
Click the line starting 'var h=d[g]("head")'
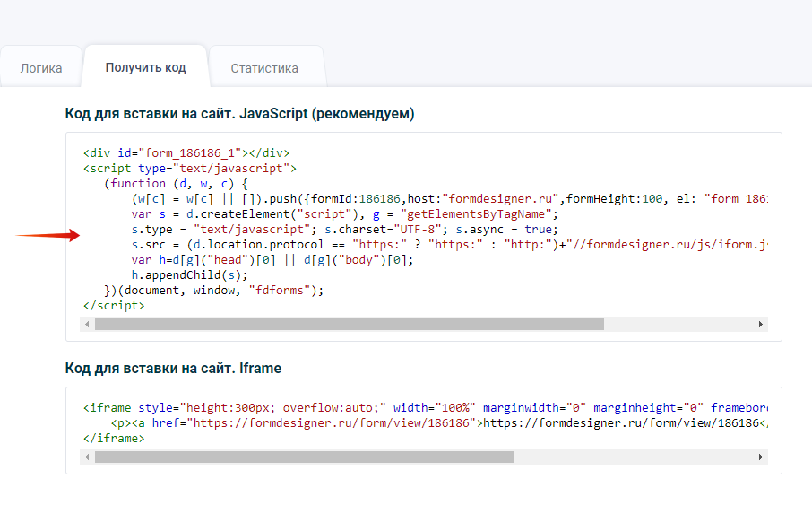point(272,259)
